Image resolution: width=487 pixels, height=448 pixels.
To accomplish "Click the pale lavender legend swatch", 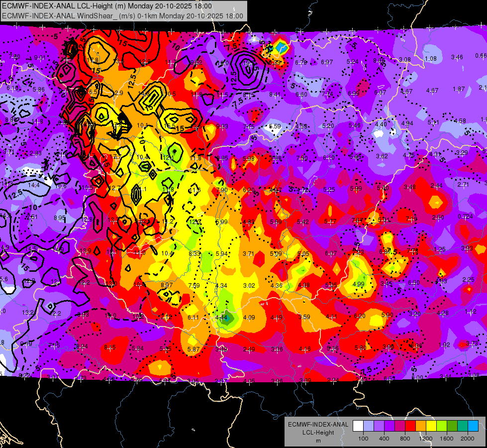I will (369, 426).
